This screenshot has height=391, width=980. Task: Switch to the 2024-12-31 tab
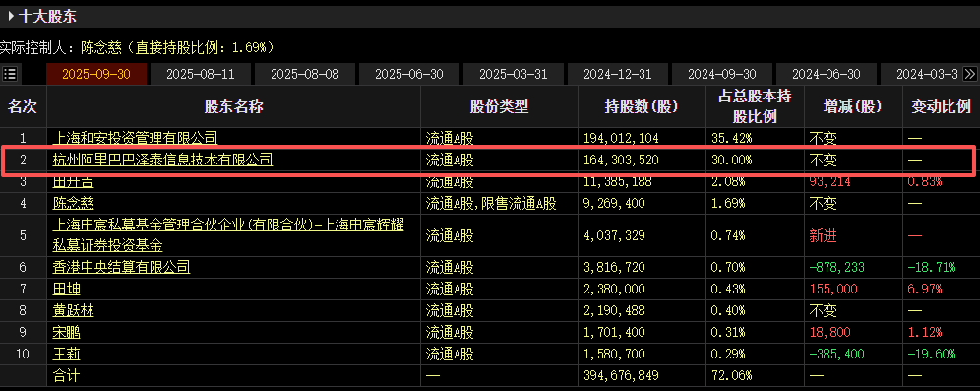coord(618,74)
